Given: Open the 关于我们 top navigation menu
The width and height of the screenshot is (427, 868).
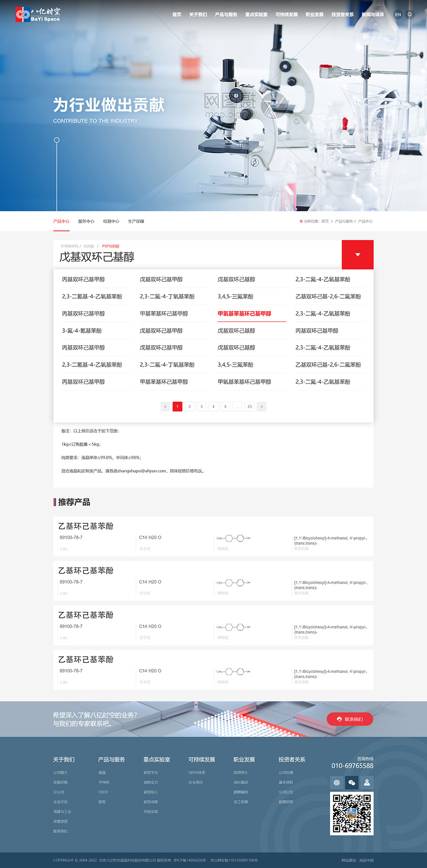Looking at the screenshot, I should point(198,15).
